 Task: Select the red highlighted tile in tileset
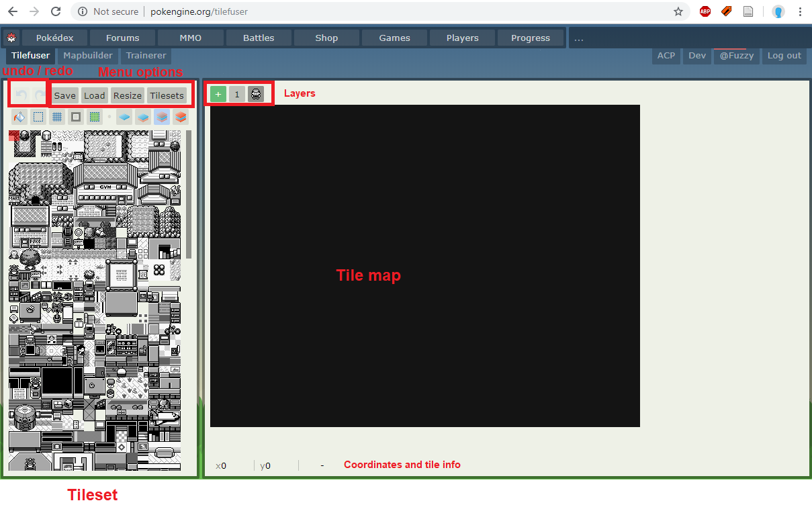pos(14,136)
